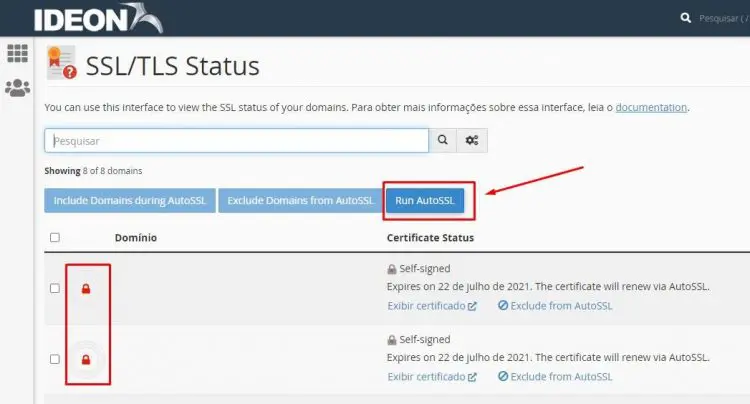The height and width of the screenshot is (404, 750).
Task: Open the documentation link
Action: [x=651, y=107]
